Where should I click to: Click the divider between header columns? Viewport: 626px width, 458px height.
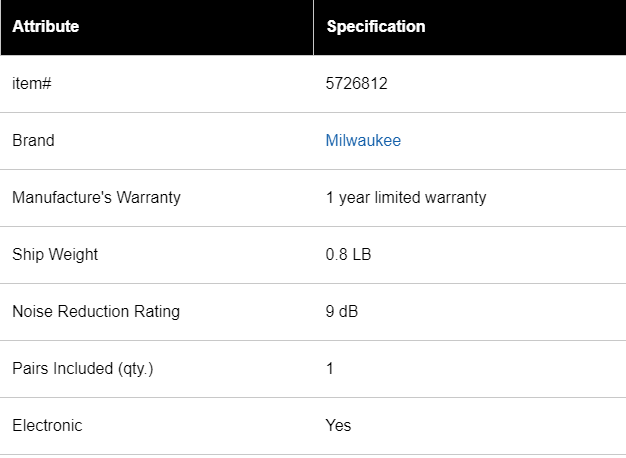pyautogui.click(x=313, y=27)
